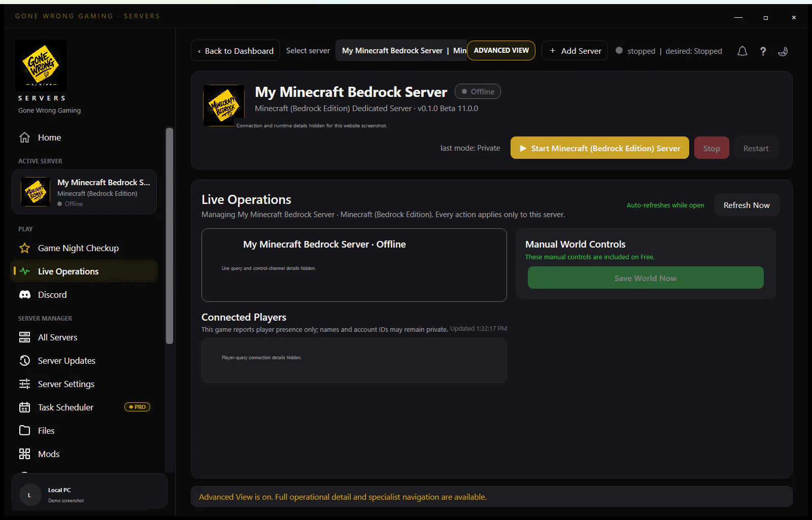Select Live Operations in sidebar
The width and height of the screenshot is (812, 520).
[84, 271]
